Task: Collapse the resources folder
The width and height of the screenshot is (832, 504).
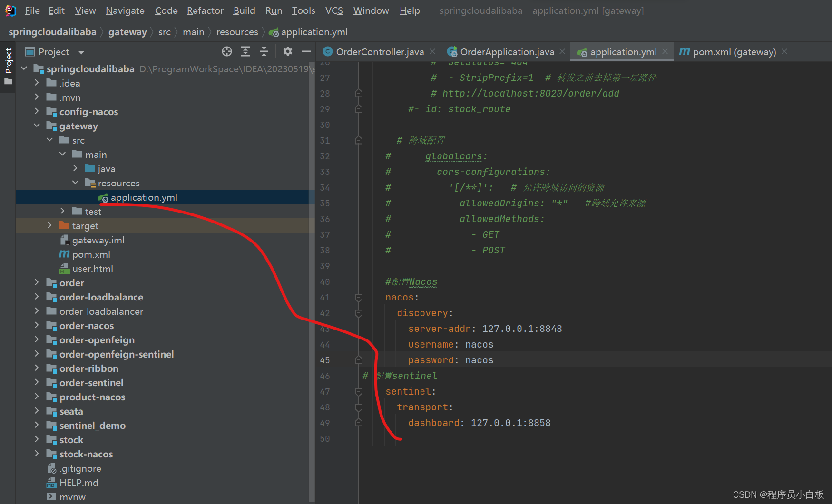Action: point(76,183)
